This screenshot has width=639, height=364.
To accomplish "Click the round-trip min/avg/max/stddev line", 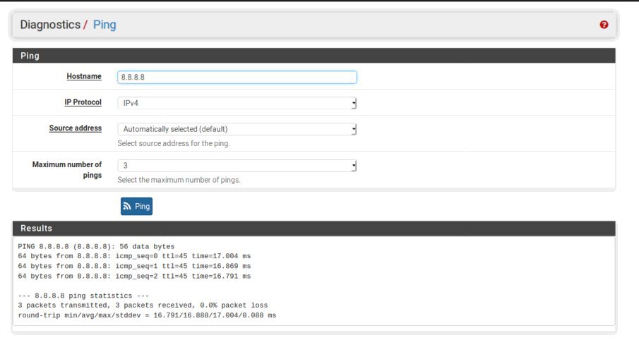I will 147,315.
